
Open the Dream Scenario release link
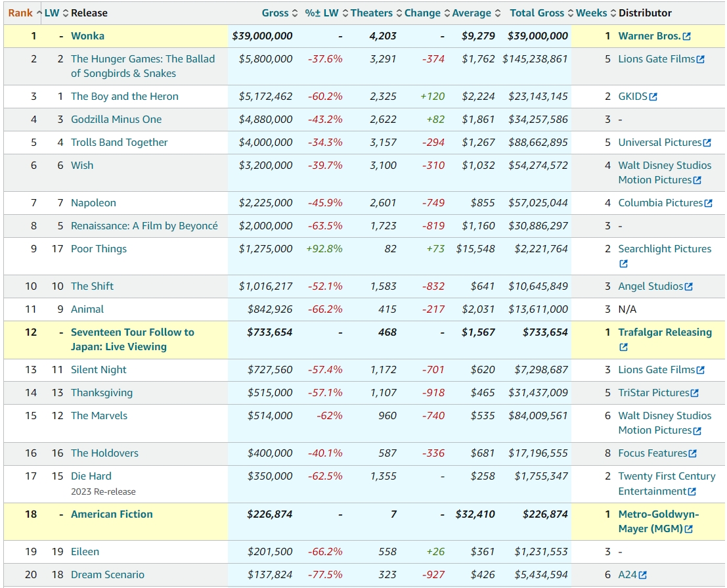pyautogui.click(x=108, y=575)
